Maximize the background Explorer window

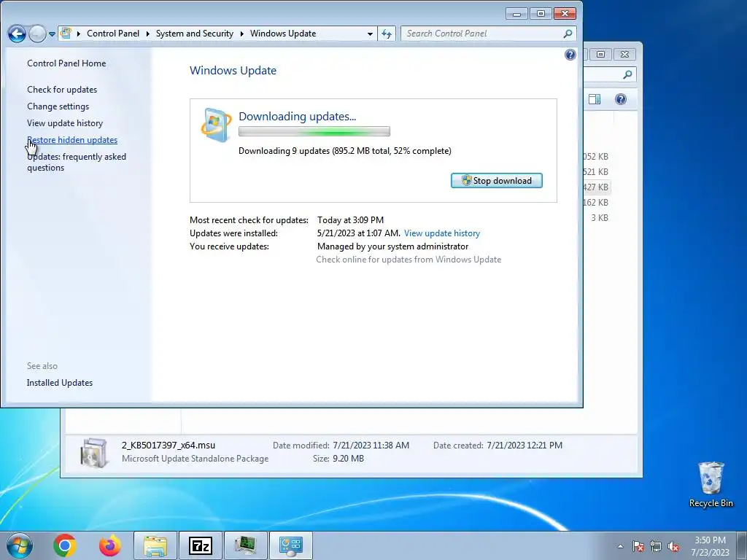click(601, 54)
